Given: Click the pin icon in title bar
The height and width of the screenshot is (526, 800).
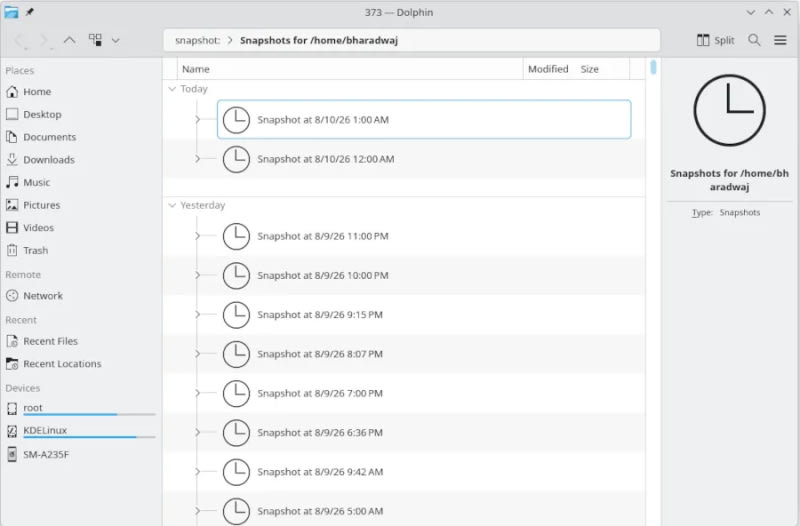Looking at the screenshot, I should (30, 12).
